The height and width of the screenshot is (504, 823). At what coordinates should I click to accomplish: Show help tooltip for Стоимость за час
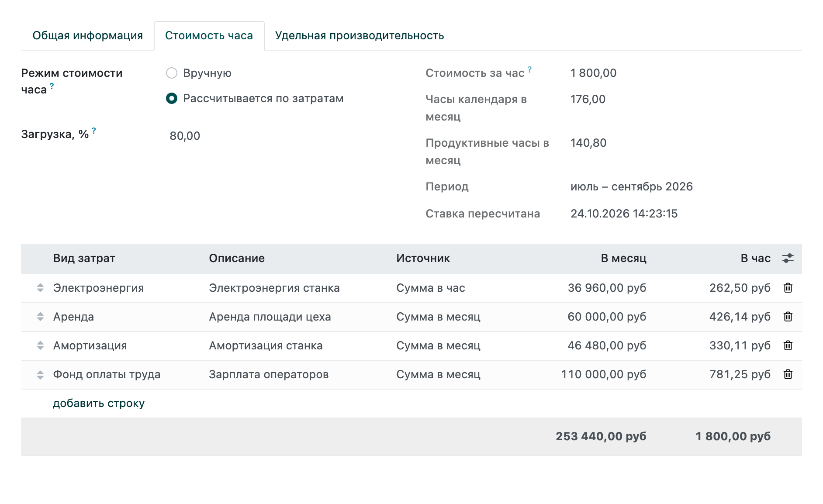pyautogui.click(x=529, y=69)
